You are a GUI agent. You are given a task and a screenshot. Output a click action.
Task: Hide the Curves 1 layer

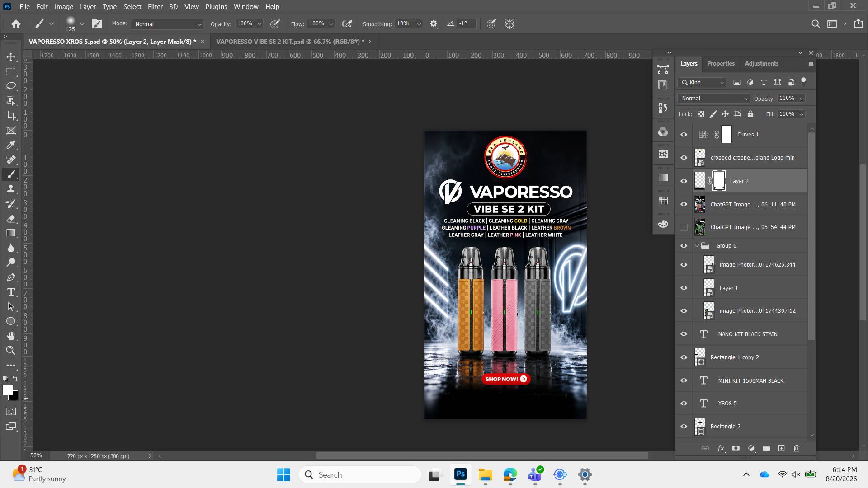pos(684,135)
